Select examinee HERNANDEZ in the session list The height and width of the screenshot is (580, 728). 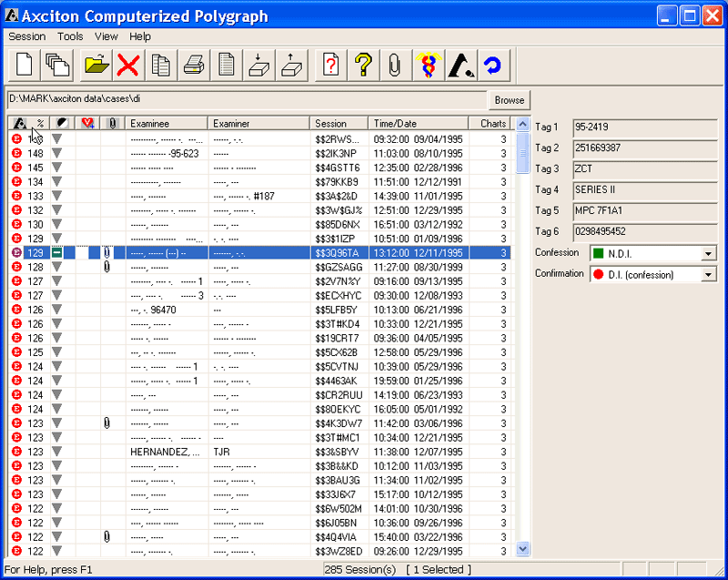(165, 452)
